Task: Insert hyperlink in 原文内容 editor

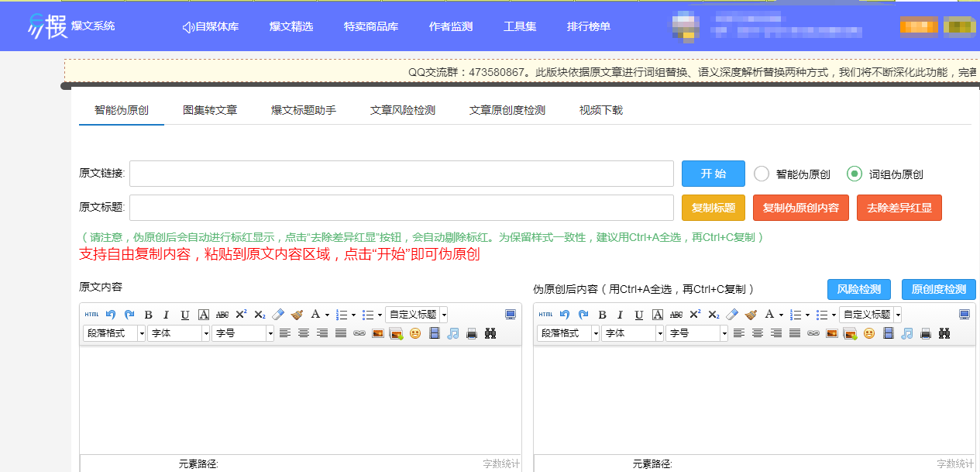Action: (359, 333)
